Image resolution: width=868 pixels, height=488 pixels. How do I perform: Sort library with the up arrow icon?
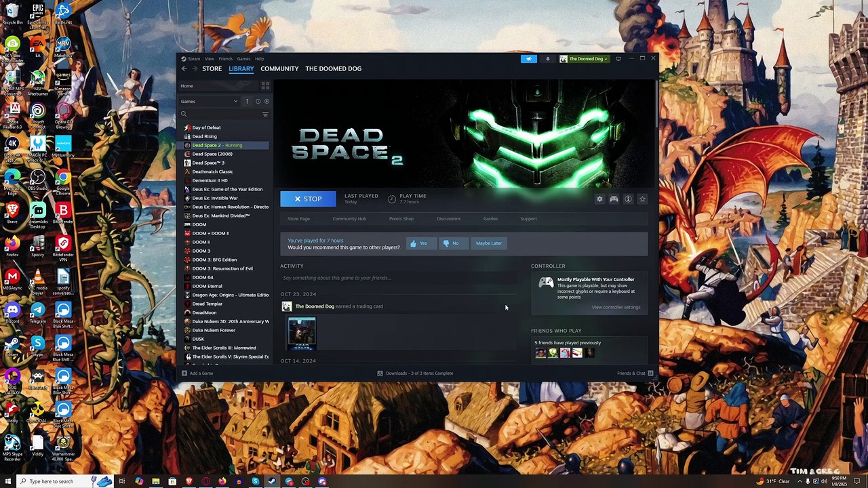pyautogui.click(x=247, y=101)
